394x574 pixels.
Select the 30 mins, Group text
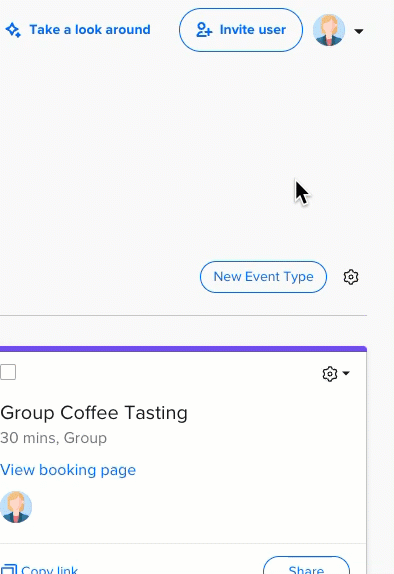click(53, 438)
